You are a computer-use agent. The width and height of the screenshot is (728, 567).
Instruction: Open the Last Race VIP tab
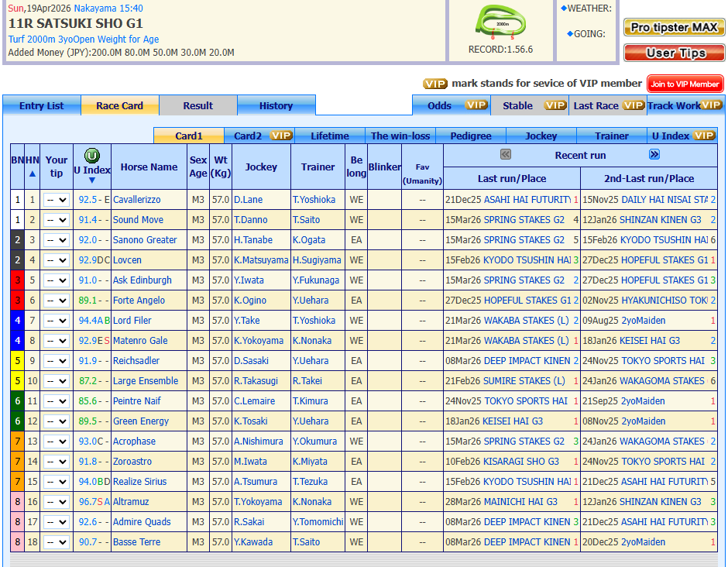[608, 105]
